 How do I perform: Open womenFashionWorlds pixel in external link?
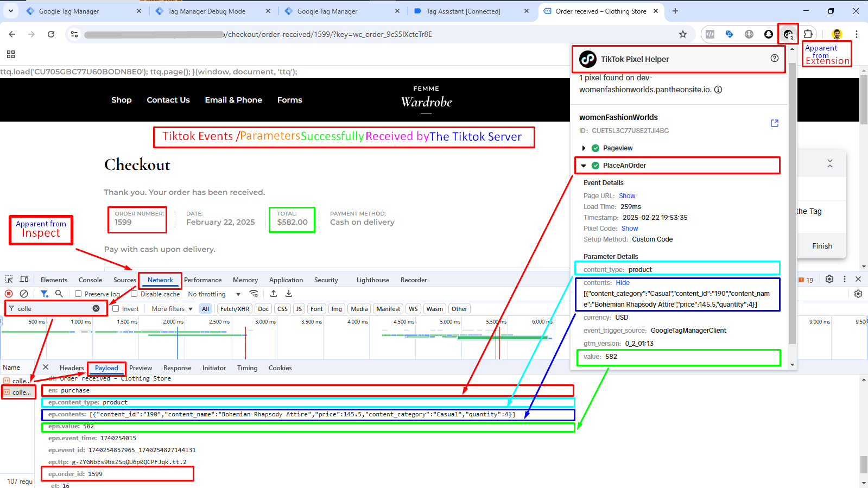click(775, 123)
